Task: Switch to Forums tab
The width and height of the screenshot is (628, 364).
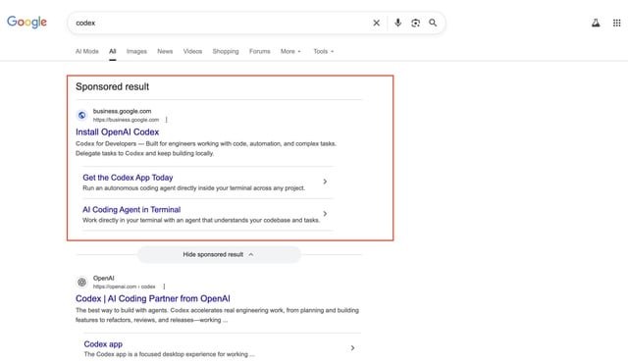Action: tap(259, 51)
